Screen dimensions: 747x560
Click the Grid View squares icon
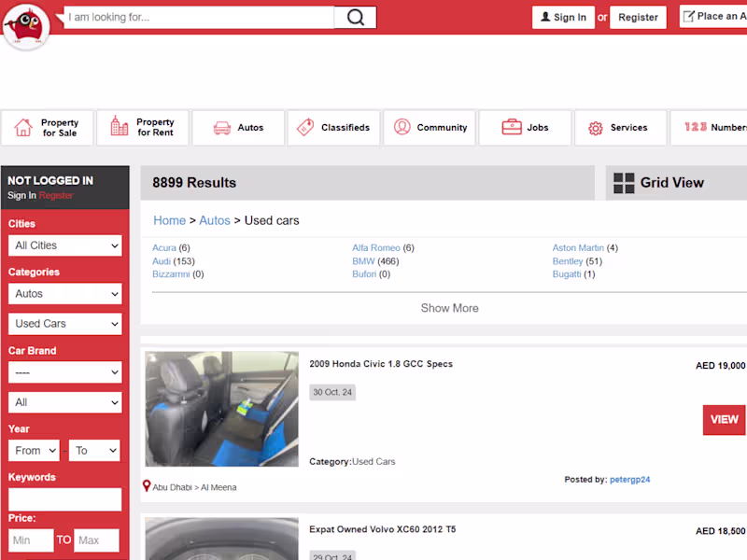tap(624, 183)
